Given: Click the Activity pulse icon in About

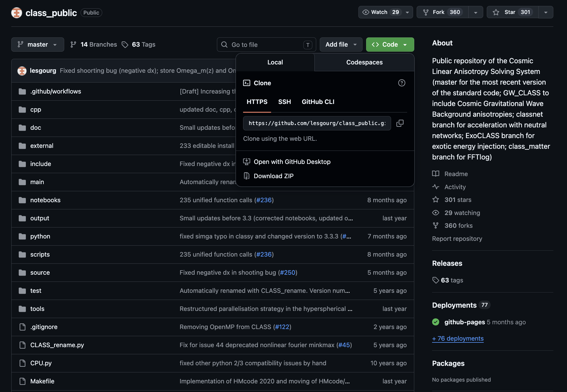Looking at the screenshot, I should 436,187.
